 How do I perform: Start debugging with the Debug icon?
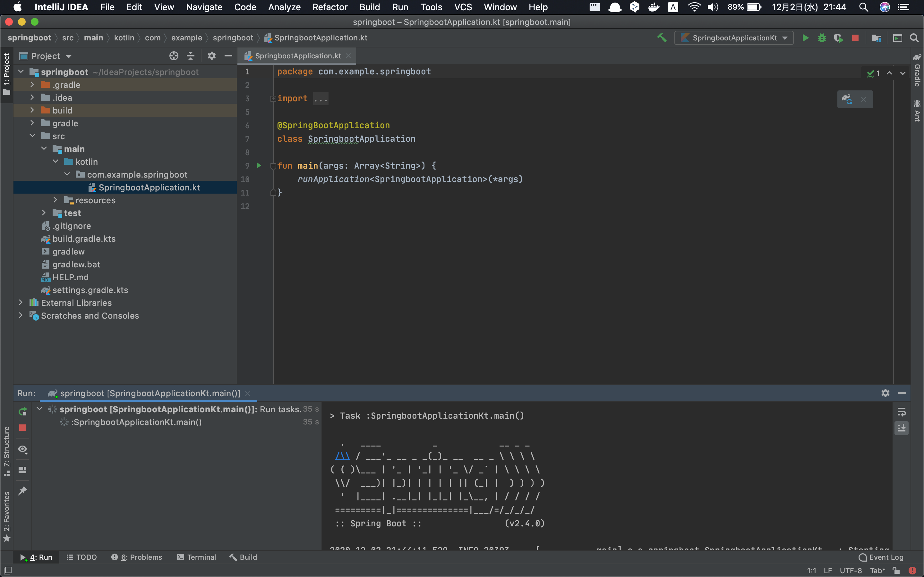(822, 38)
